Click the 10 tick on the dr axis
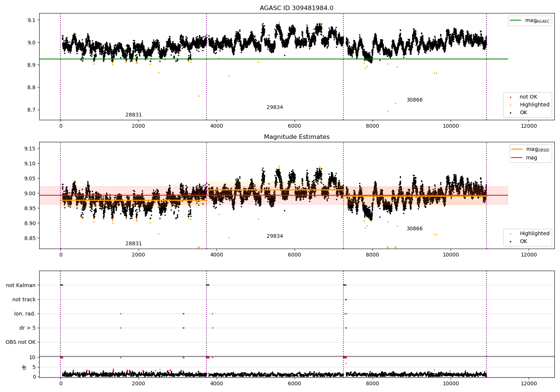 pyautogui.click(x=32, y=357)
